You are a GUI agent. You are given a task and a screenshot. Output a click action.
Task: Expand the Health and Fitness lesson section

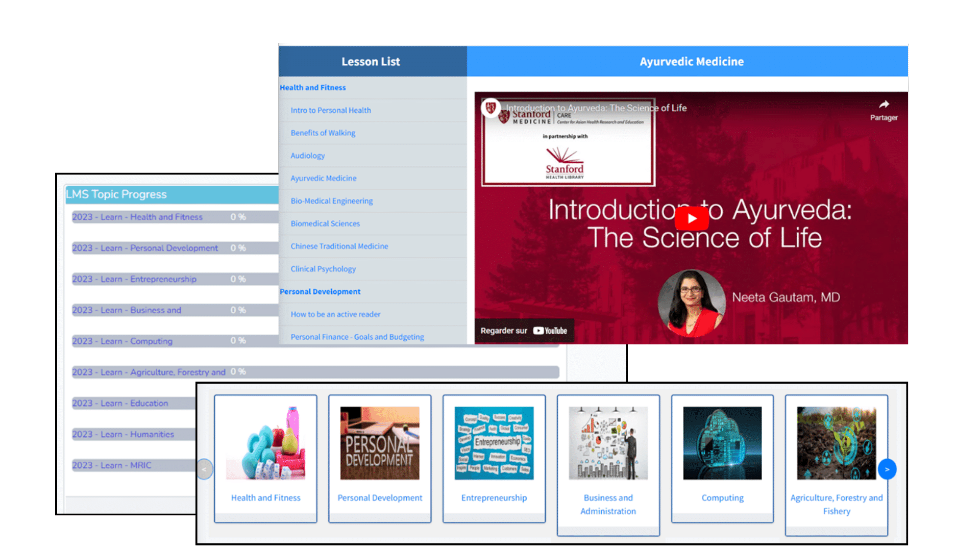coord(312,88)
